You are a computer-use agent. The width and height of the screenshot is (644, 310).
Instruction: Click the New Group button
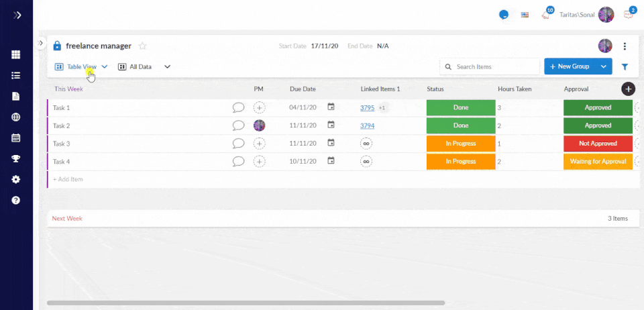(570, 66)
